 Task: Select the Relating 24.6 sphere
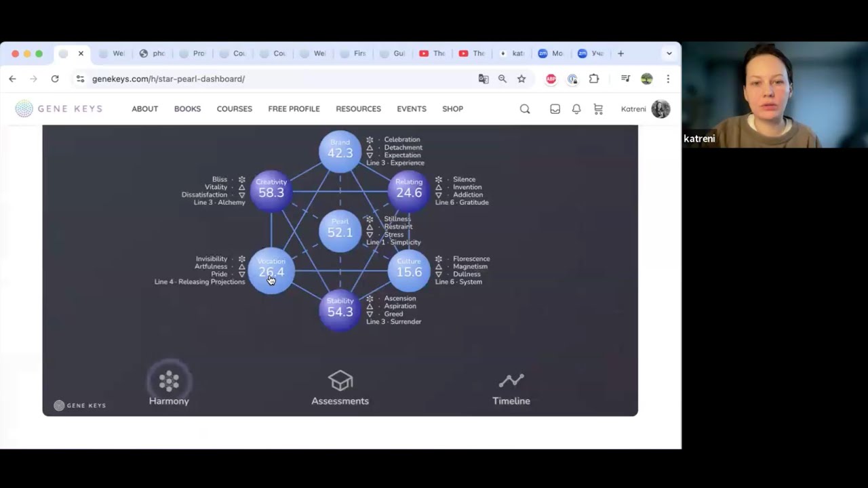pyautogui.click(x=409, y=190)
